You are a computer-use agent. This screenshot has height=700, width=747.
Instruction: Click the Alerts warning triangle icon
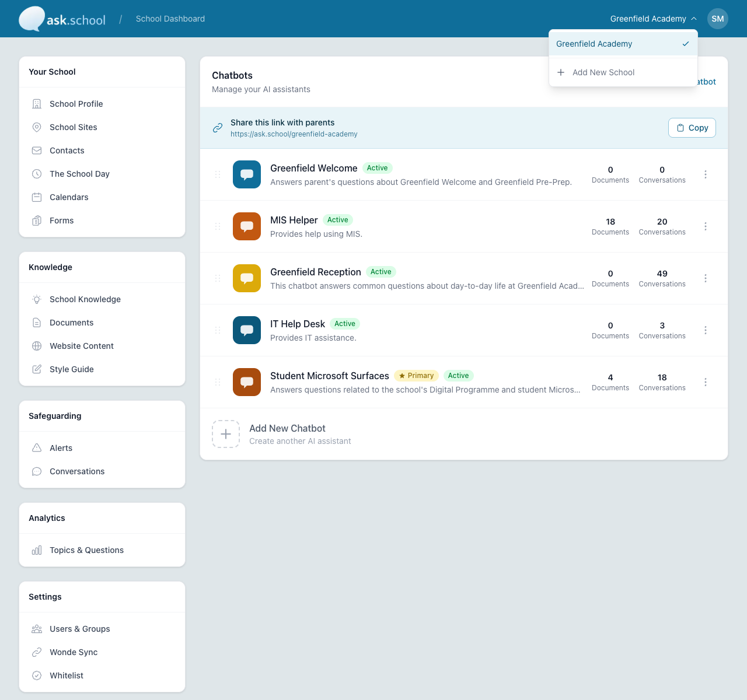click(x=37, y=448)
